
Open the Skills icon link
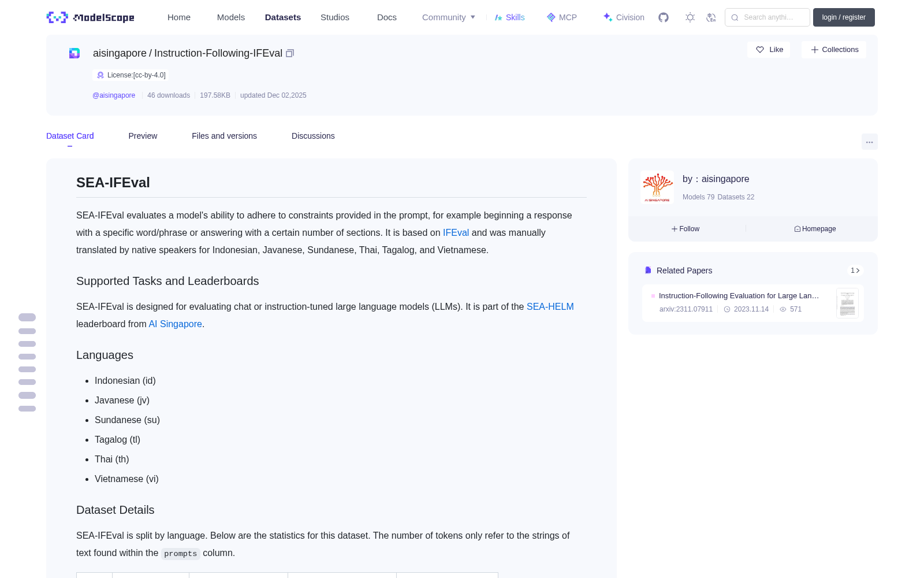click(510, 17)
